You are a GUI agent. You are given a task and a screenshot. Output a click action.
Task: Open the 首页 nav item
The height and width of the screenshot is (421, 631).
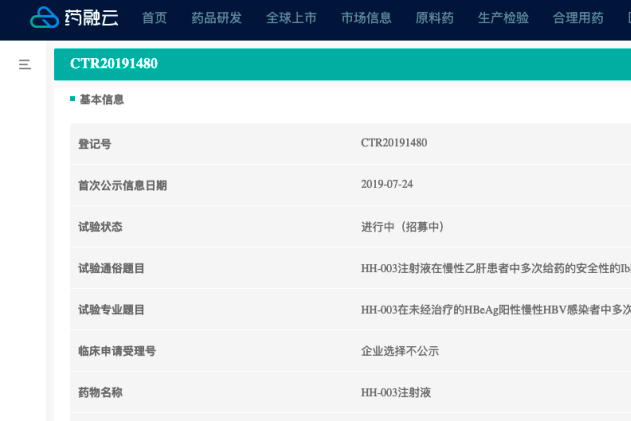pos(155,18)
